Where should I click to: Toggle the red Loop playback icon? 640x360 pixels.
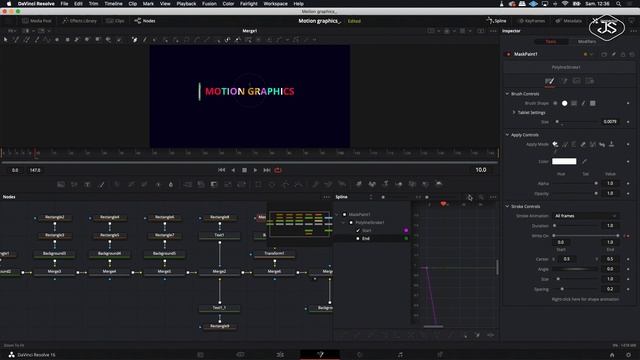click(x=278, y=170)
